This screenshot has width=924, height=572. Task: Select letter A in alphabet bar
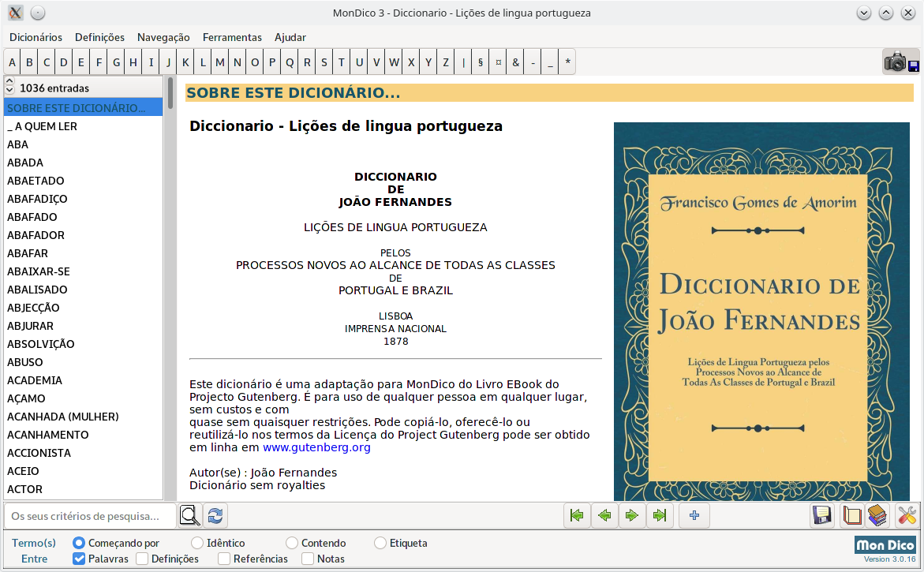point(12,62)
